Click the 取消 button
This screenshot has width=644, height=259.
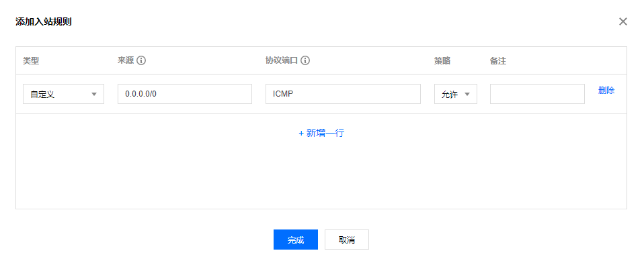[347, 240]
